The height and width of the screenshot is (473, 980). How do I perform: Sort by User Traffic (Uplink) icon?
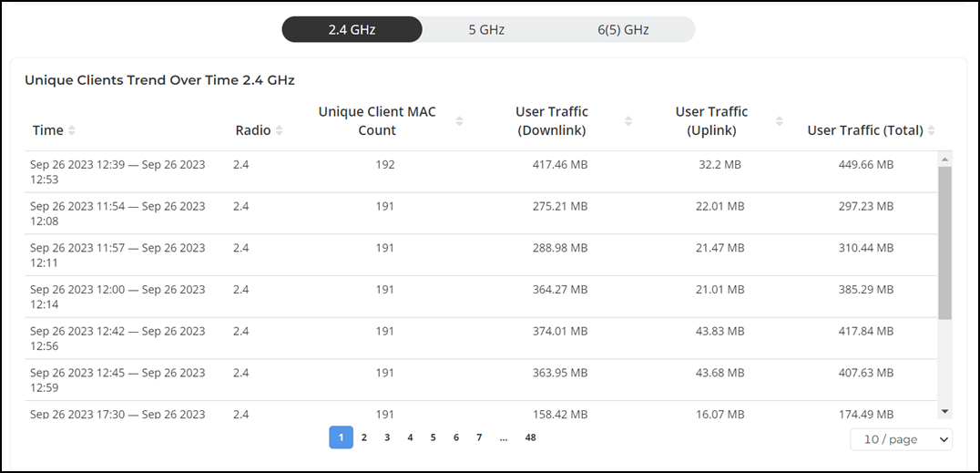779,121
